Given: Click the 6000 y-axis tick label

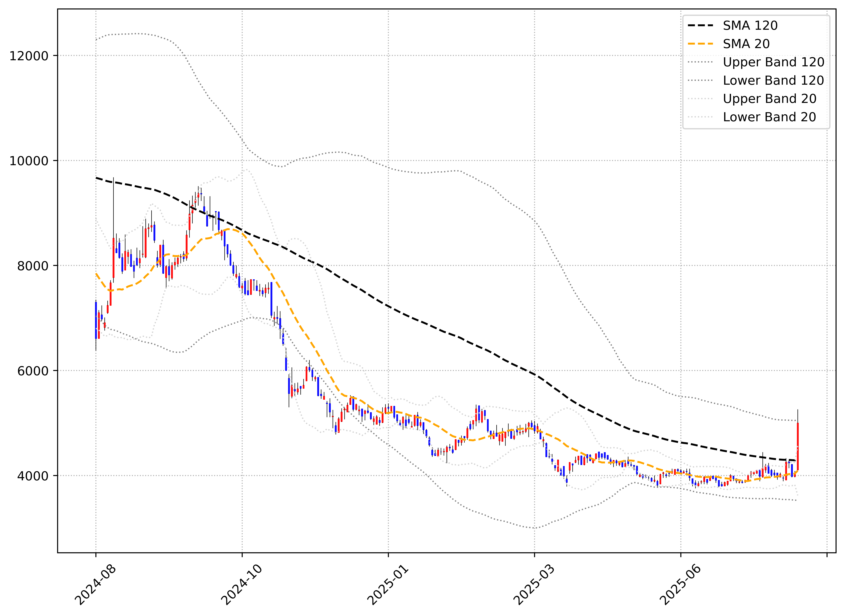Looking at the screenshot, I should tap(33, 371).
